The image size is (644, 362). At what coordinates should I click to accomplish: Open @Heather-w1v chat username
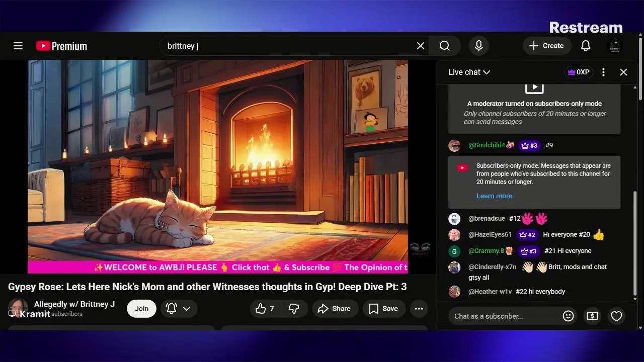(490, 291)
